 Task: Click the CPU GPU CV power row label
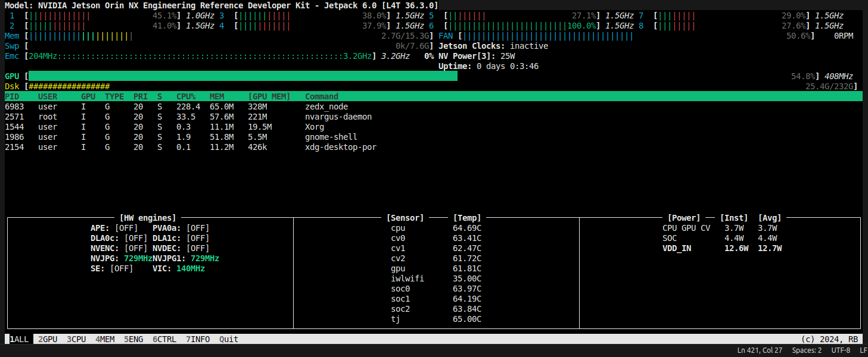click(x=686, y=228)
